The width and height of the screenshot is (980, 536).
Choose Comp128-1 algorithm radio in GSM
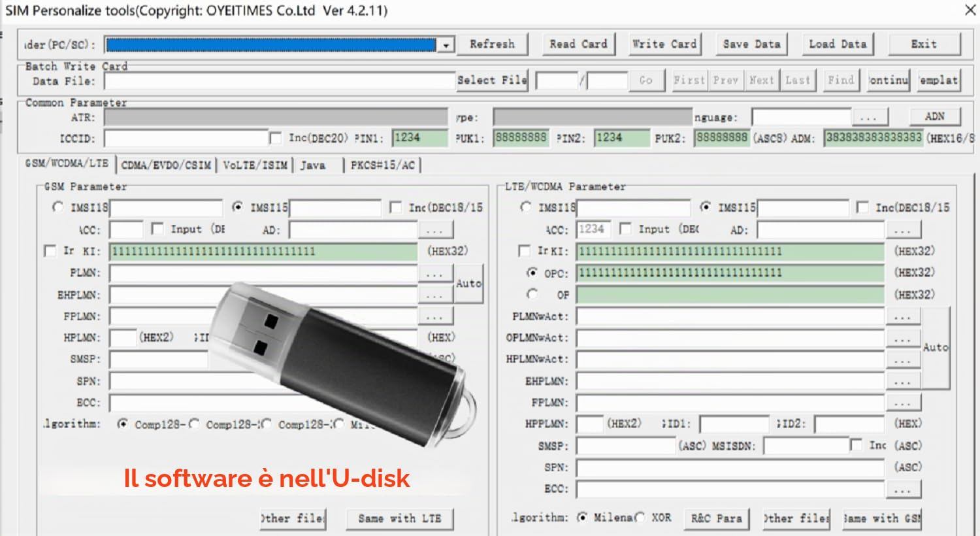coord(122,424)
